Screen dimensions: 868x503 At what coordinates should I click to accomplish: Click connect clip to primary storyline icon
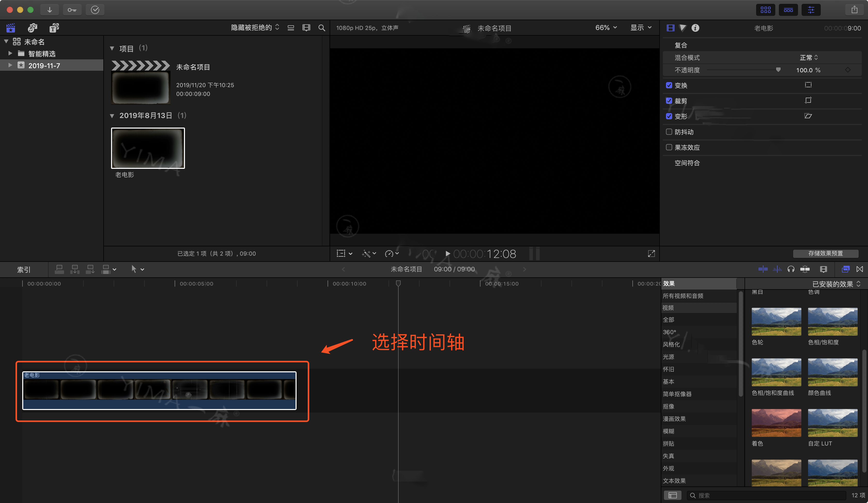(x=59, y=269)
